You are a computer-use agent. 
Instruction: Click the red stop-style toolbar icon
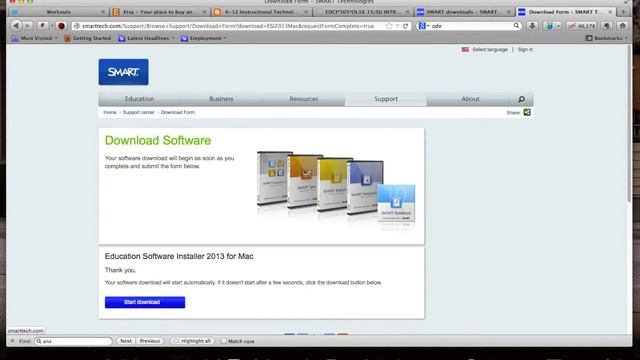(61, 26)
